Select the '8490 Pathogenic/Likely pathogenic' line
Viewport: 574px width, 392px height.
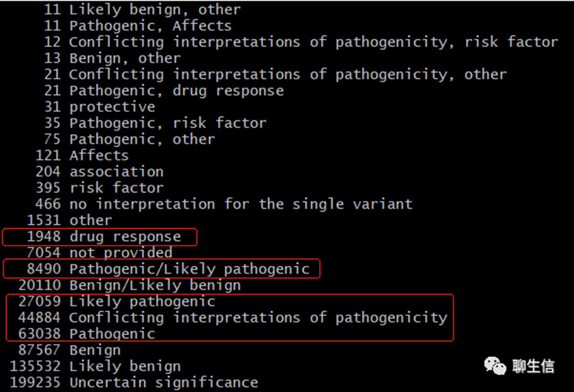coord(168,269)
